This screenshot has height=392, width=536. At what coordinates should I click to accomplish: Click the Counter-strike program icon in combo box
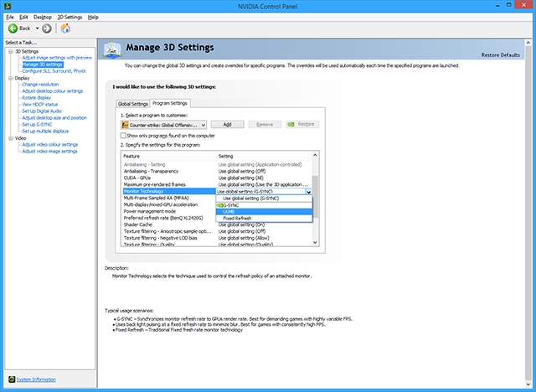[125, 124]
